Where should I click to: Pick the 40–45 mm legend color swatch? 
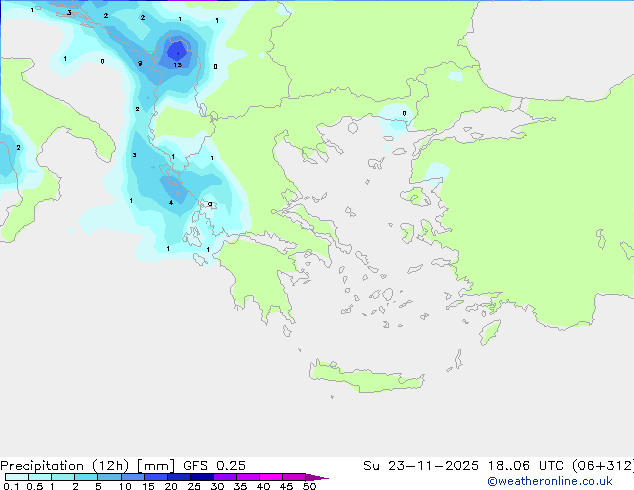click(271, 477)
